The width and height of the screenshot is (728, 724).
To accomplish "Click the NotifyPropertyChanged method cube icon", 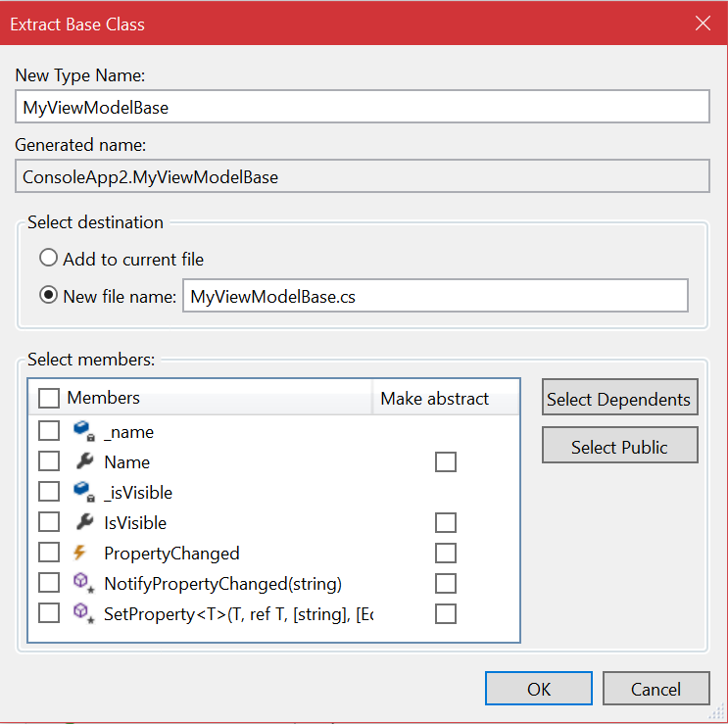I will pos(82,583).
